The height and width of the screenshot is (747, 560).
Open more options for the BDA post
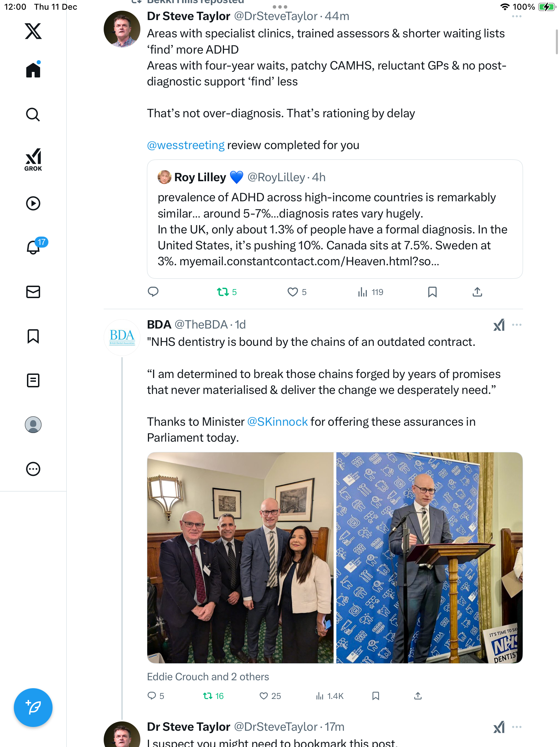tap(517, 325)
